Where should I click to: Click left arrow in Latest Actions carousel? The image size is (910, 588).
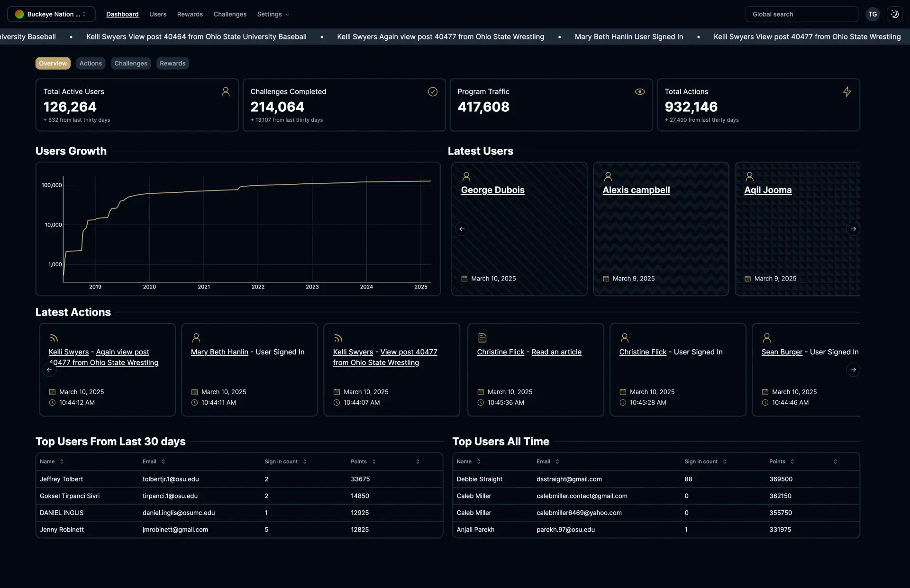[49, 370]
